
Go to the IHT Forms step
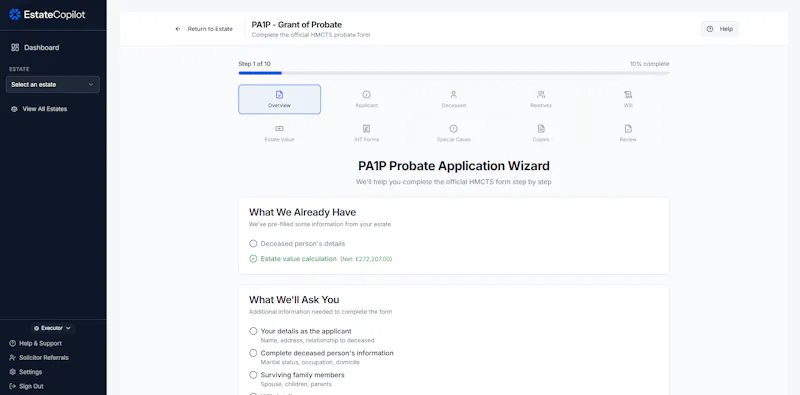[366, 134]
